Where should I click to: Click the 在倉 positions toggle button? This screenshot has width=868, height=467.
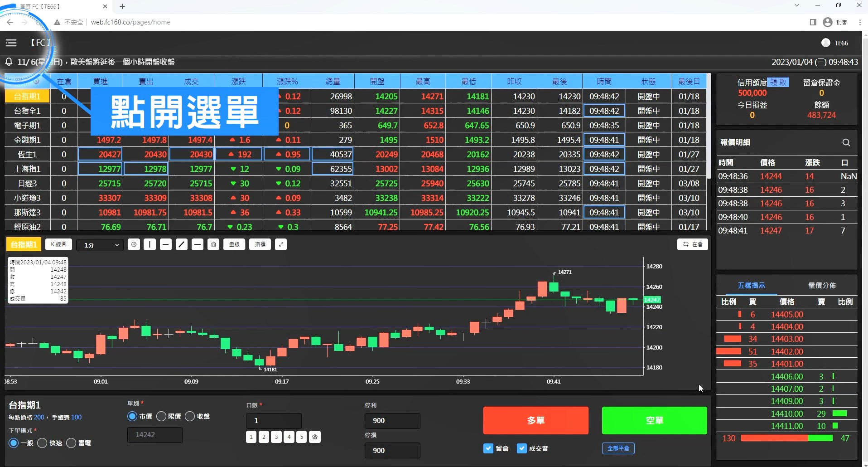tap(693, 244)
